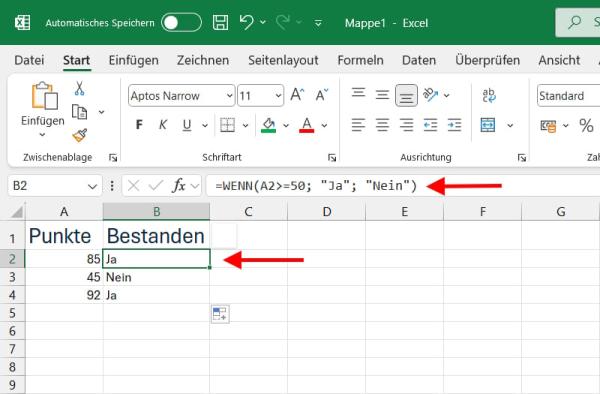Apply the green fill color bucket
Viewport: 600px width, 394px height.
268,125
